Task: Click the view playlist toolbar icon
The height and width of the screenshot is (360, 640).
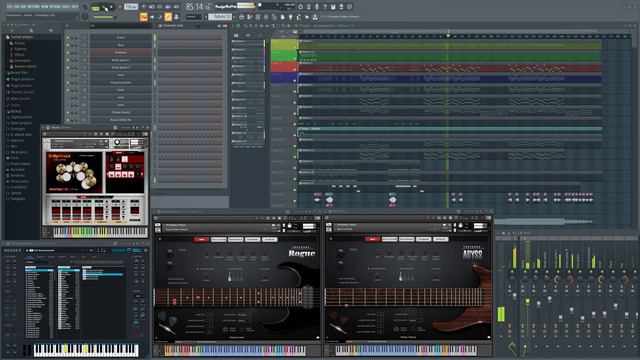Action: pyautogui.click(x=241, y=17)
